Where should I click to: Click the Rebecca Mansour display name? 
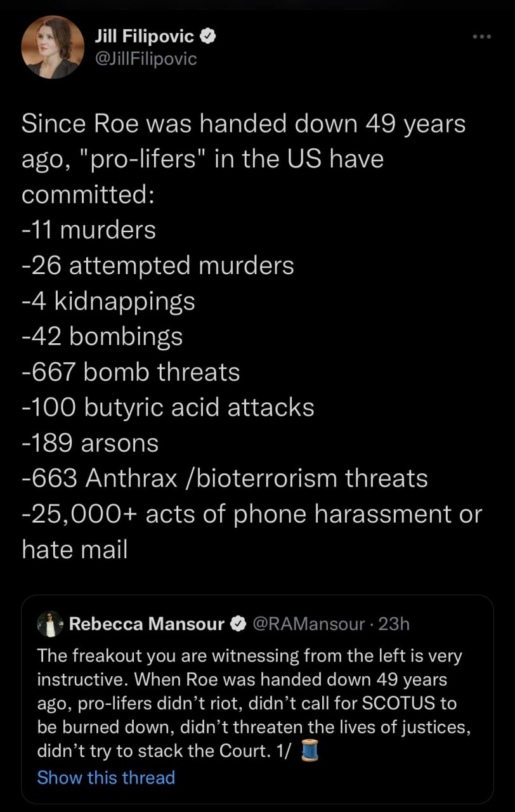click(147, 624)
